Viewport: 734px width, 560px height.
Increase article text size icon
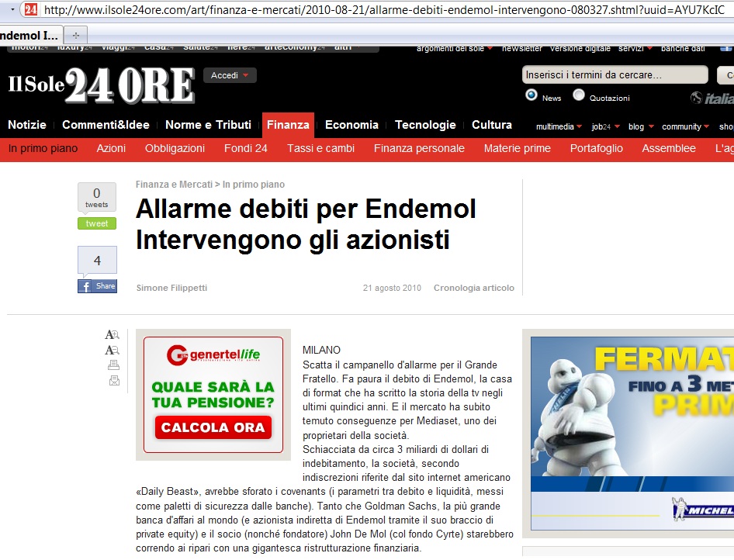113,334
